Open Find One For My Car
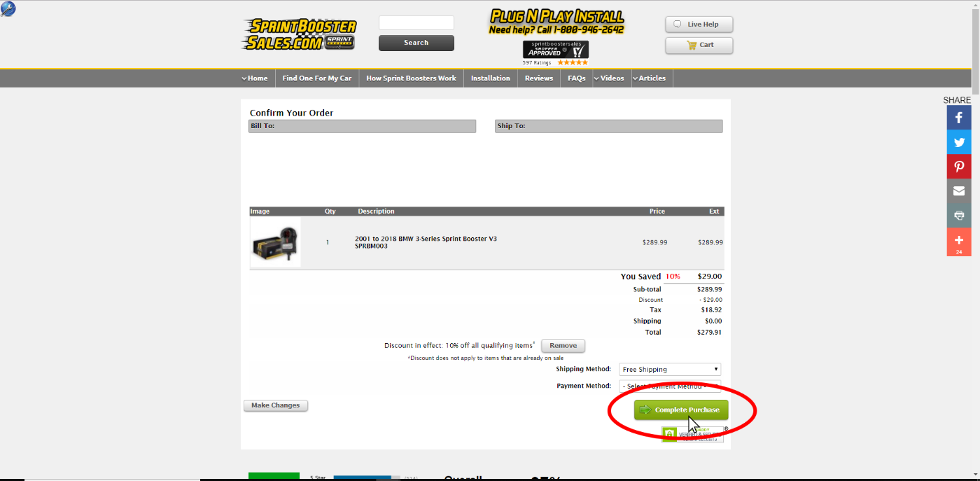The height and width of the screenshot is (481, 980). [317, 78]
